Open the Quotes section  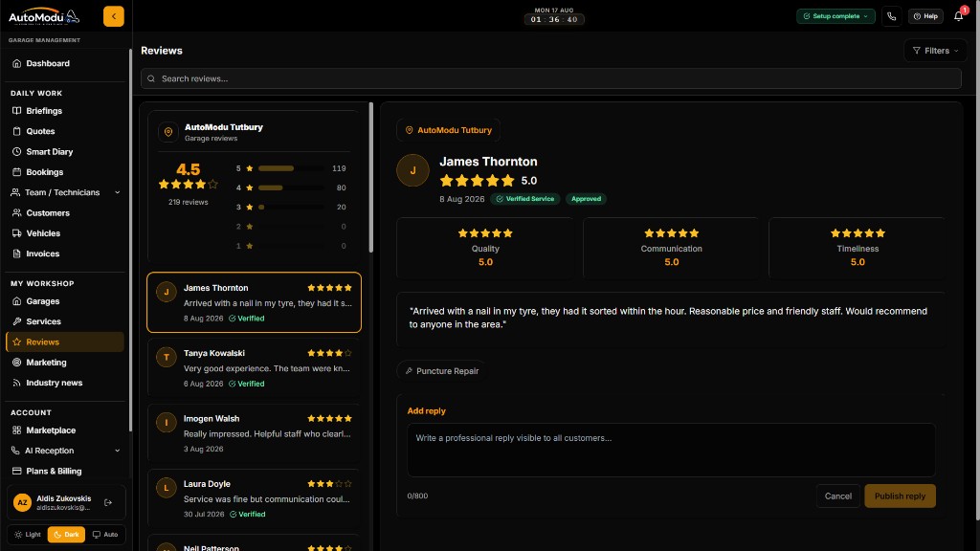pos(65,131)
